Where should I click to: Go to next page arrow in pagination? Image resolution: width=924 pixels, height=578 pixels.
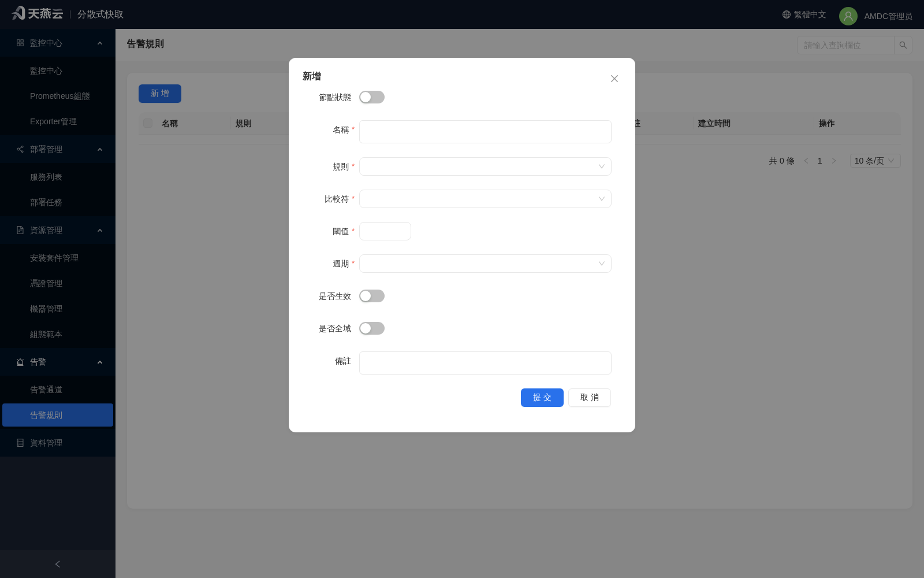click(x=834, y=161)
